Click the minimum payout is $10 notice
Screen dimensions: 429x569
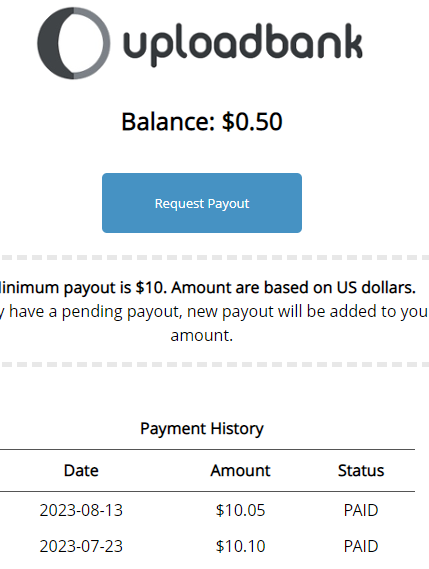pos(208,288)
